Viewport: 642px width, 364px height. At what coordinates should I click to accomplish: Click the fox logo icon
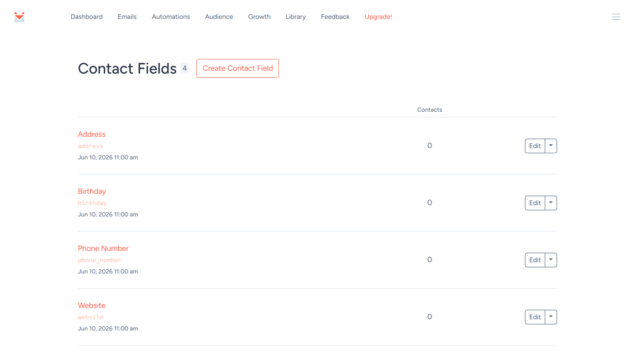coord(19,17)
